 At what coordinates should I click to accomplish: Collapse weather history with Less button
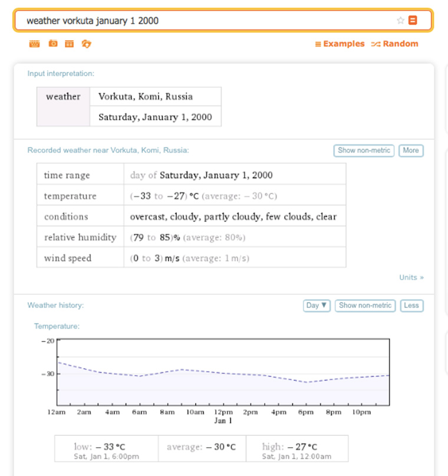pyautogui.click(x=411, y=306)
